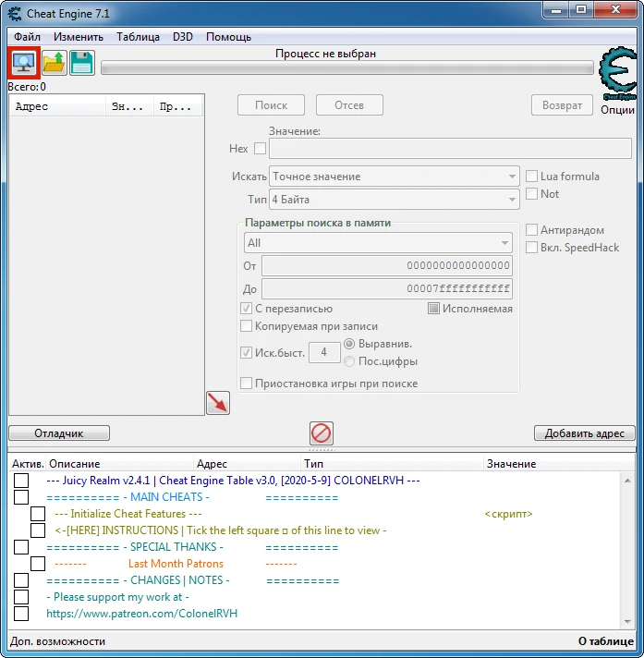The image size is (644, 658).
Task: Tick the INSTRUCTIONS line checkbox
Action: (x=38, y=530)
